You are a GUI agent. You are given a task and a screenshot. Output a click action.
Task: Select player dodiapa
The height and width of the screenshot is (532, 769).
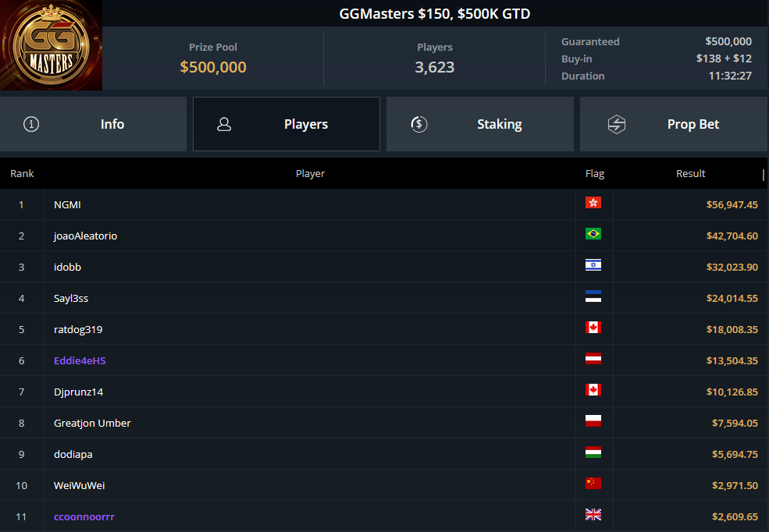(73, 454)
